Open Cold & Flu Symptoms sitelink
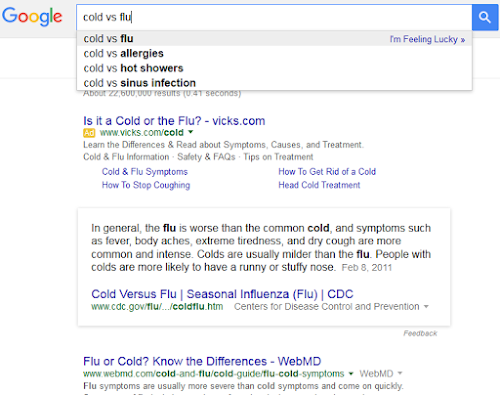Viewport: 500px width, 395px height. (145, 172)
